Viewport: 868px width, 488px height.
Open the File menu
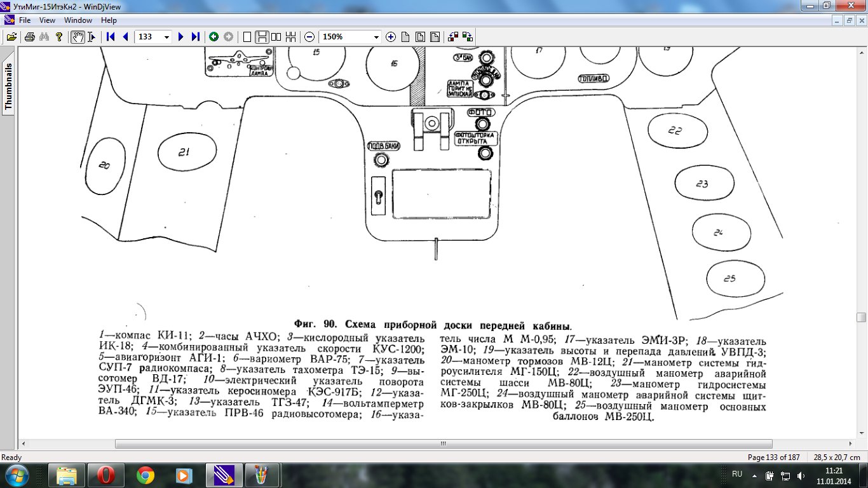(x=25, y=20)
